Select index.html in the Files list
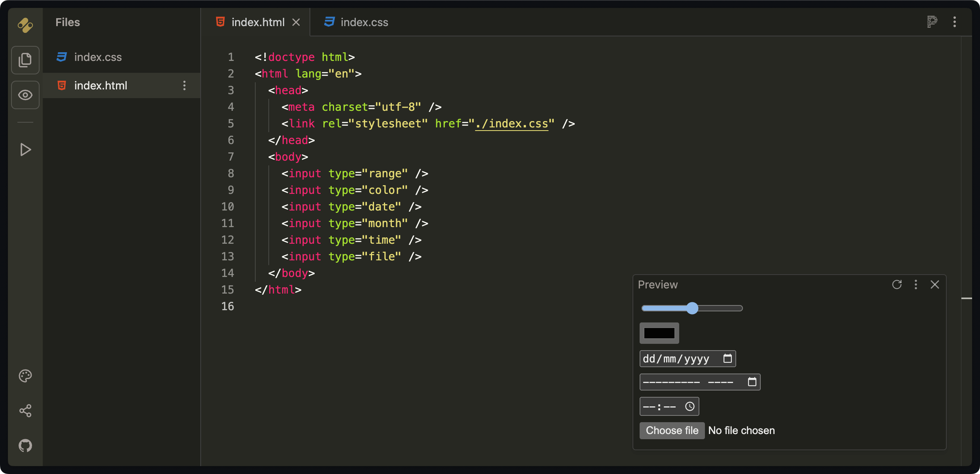Viewport: 980px width, 474px height. pyautogui.click(x=122, y=85)
